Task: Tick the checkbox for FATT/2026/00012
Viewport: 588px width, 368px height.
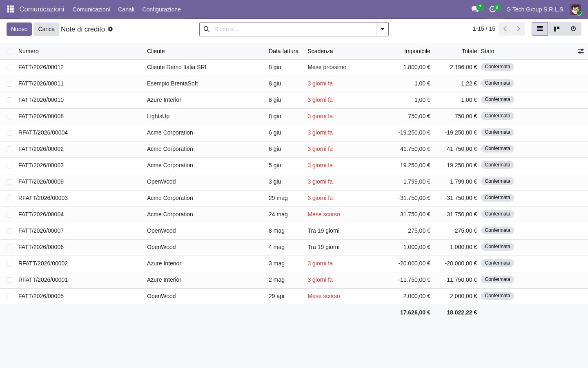Action: pyautogui.click(x=9, y=67)
